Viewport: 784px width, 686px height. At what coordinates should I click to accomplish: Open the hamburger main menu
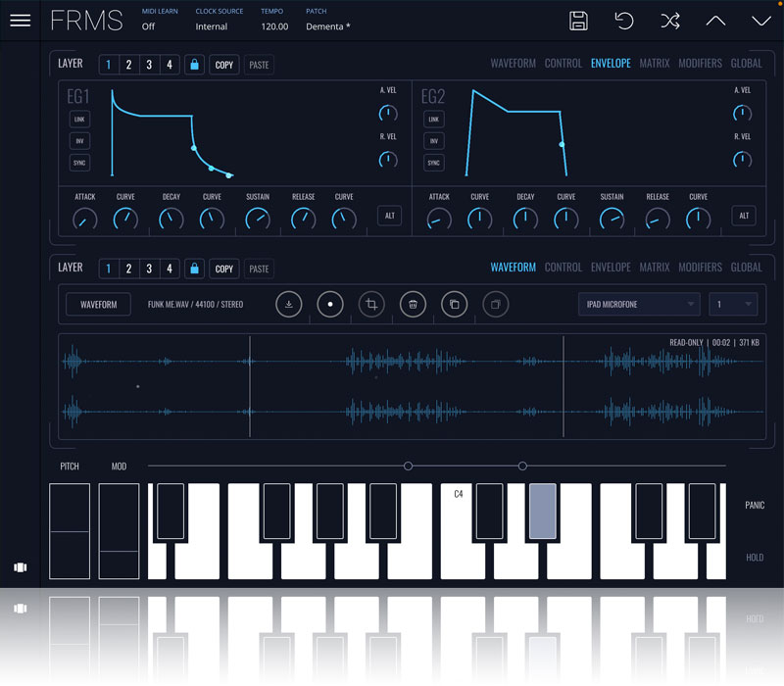click(20, 21)
